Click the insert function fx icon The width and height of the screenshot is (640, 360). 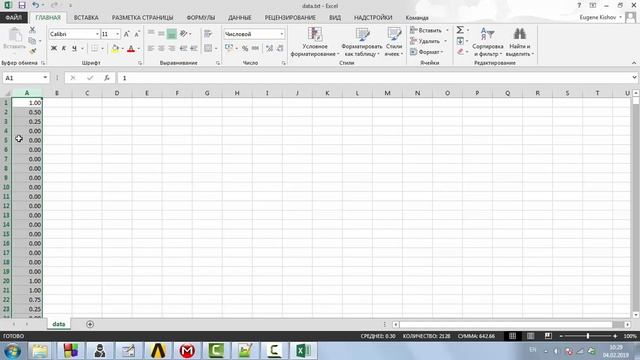[107, 78]
